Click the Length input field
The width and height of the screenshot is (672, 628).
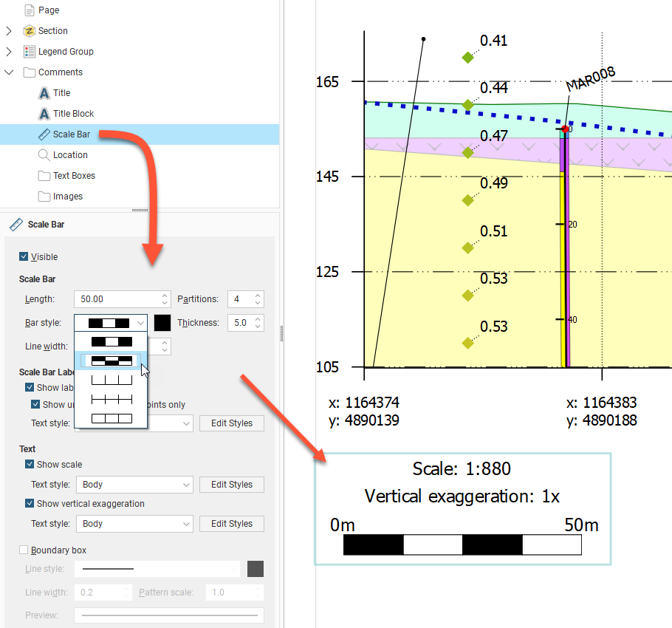click(118, 299)
